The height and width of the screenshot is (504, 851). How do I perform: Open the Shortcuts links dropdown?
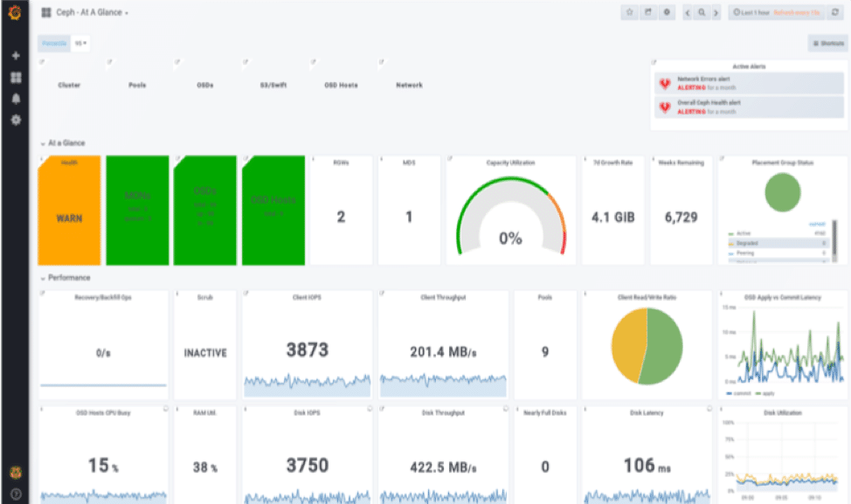[828, 44]
